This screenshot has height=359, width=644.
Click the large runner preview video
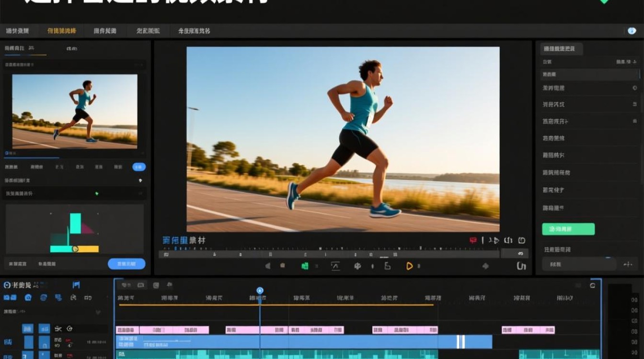[x=343, y=139]
